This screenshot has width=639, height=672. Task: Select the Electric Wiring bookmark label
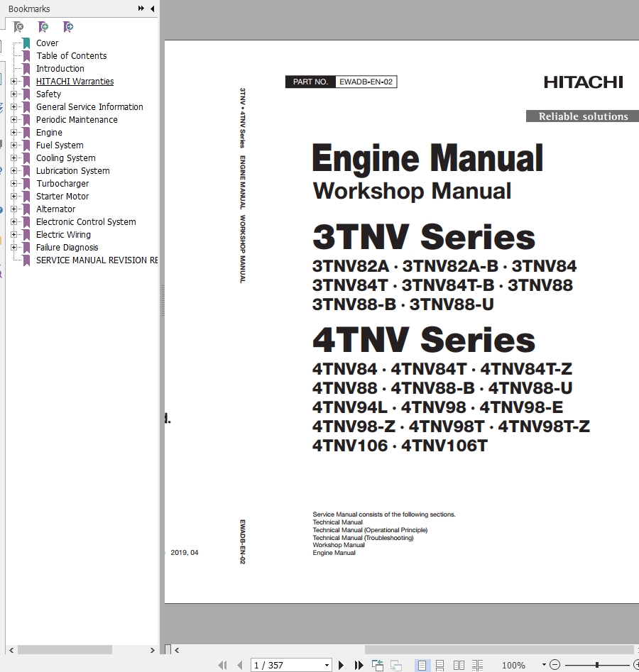[x=63, y=235]
